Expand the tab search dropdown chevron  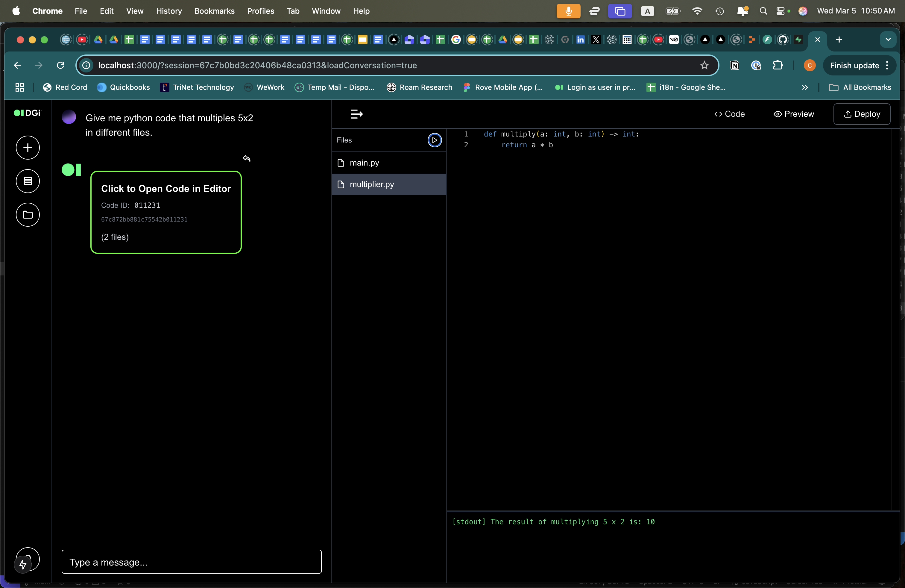click(x=888, y=40)
